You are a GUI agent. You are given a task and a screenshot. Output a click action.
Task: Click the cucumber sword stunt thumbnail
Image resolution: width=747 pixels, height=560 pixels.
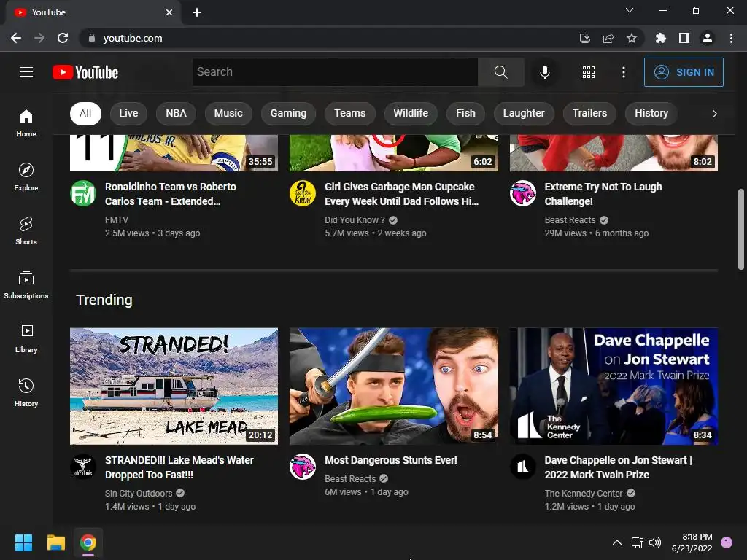click(394, 386)
